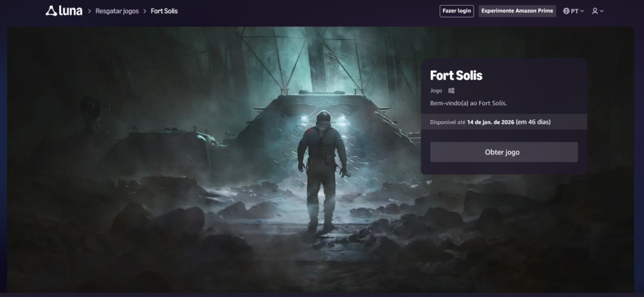Viewport: 644px width, 297px height.
Task: Click the globe language icon
Action: pyautogui.click(x=567, y=11)
